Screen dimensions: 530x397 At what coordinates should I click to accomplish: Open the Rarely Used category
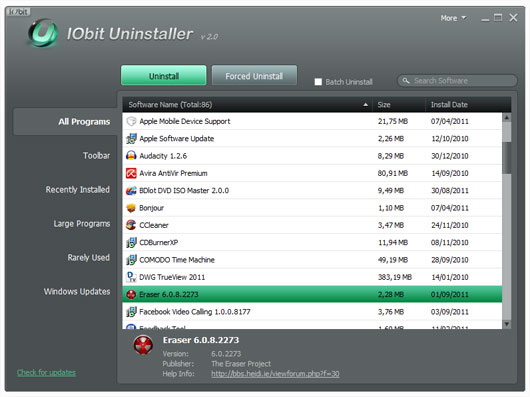[89, 257]
